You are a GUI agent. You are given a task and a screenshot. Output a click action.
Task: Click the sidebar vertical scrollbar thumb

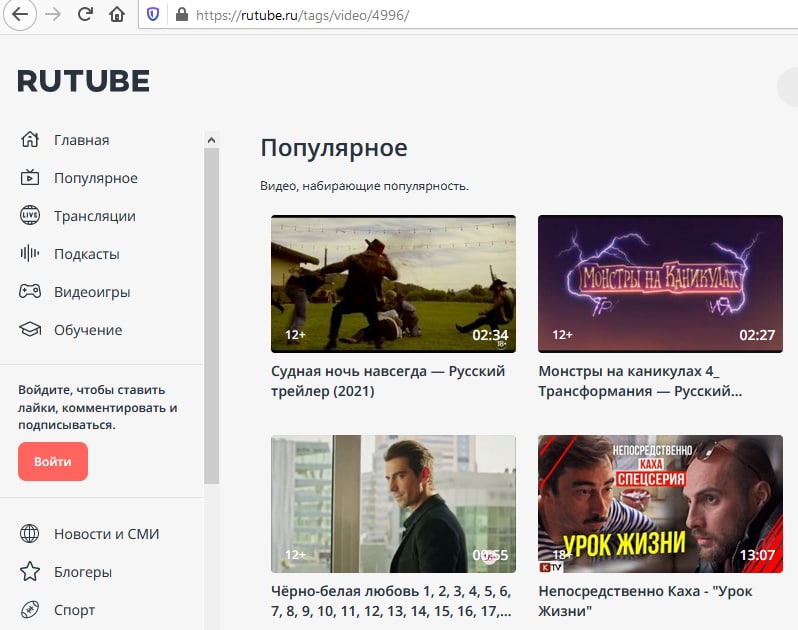212,316
